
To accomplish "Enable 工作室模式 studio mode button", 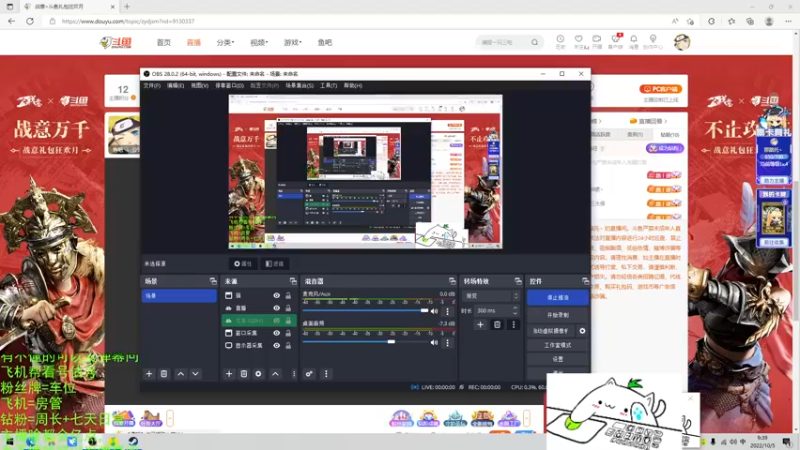I will [558, 345].
